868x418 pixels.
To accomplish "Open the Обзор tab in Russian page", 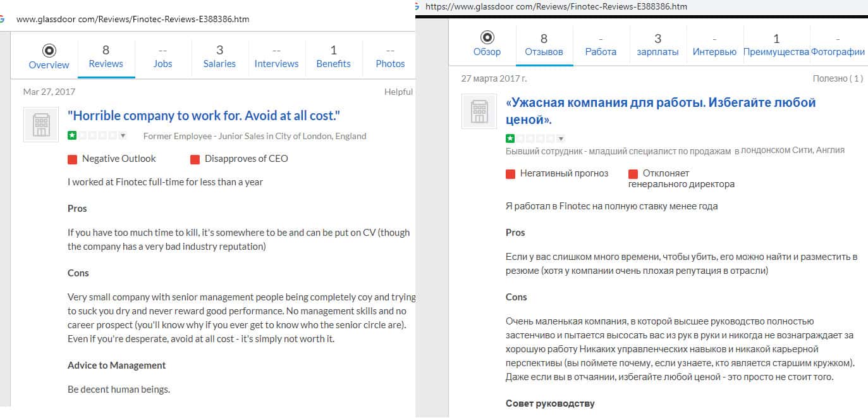I will [x=487, y=45].
